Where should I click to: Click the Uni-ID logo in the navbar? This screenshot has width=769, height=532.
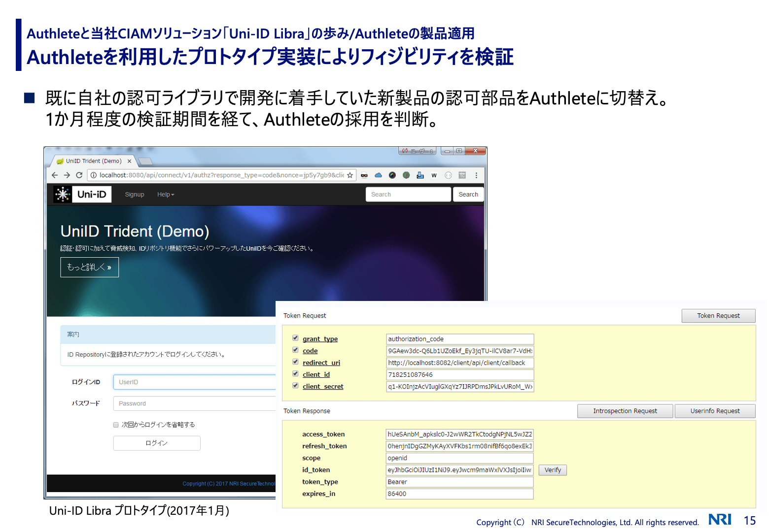pos(83,195)
